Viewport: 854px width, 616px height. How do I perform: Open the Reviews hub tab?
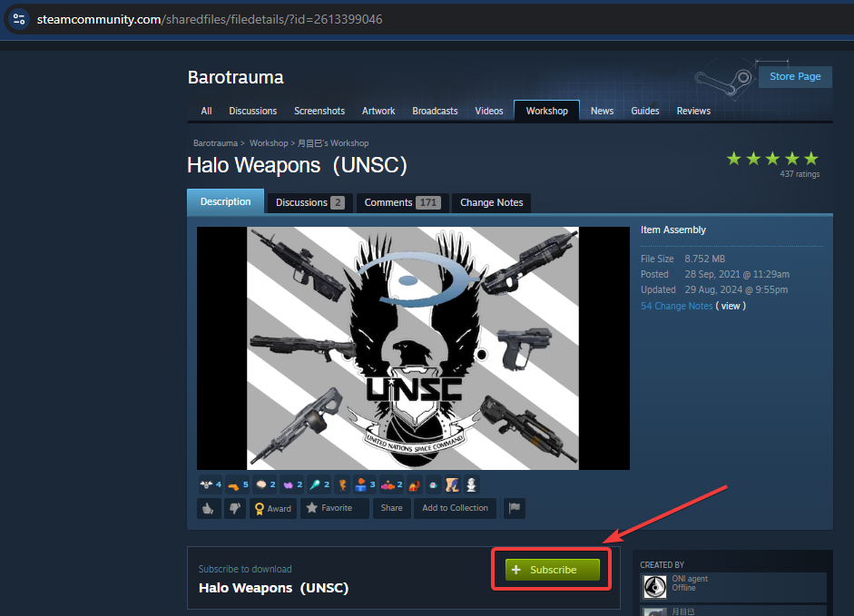pyautogui.click(x=693, y=111)
